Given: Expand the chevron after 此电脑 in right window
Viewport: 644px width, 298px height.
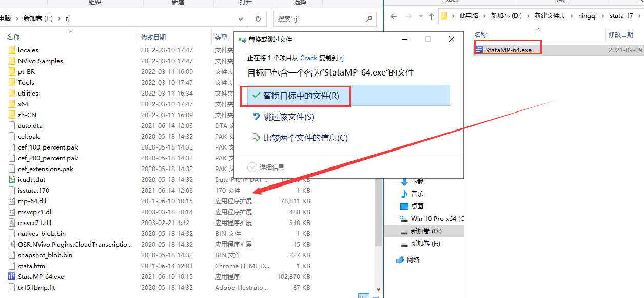Looking at the screenshot, I should click(x=485, y=16).
